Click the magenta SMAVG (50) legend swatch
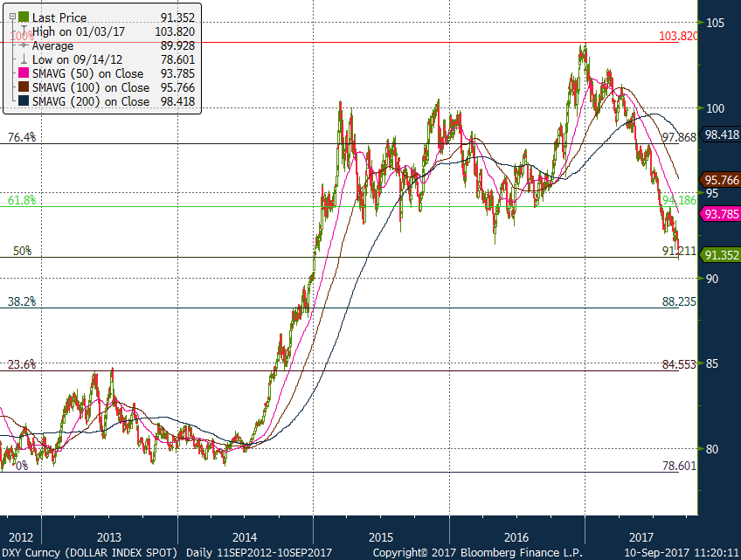 pos(23,73)
